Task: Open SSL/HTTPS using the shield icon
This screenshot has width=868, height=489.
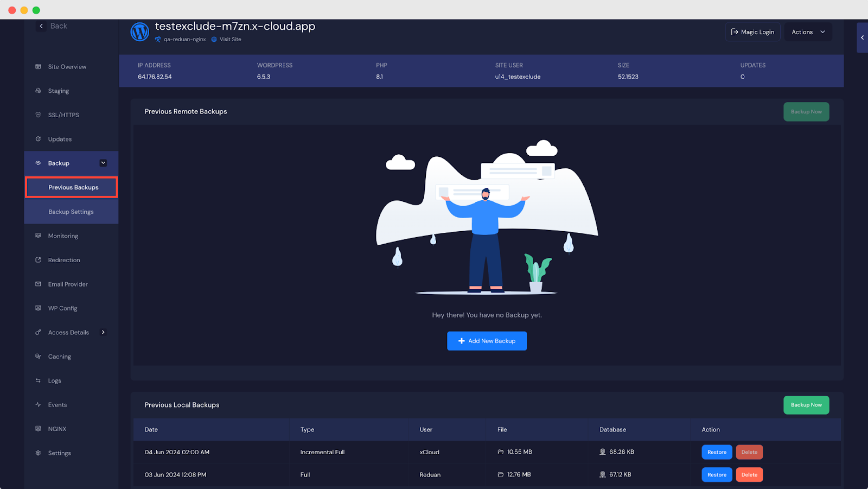Action: tap(37, 115)
